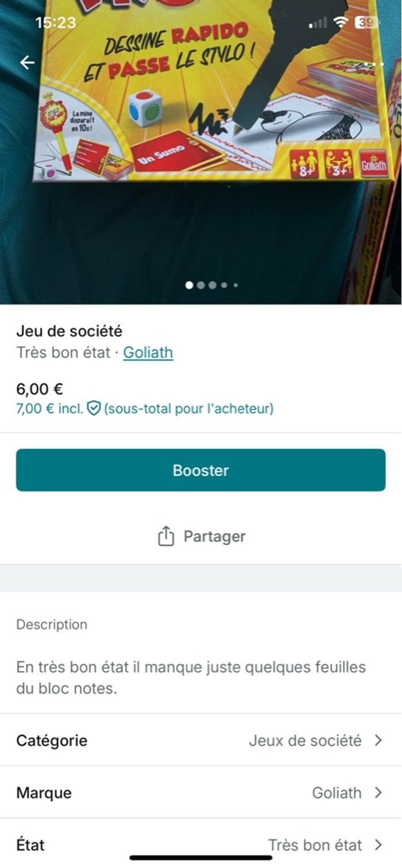Image resolution: width=402 pixels, height=868 pixels.
Task: Tap the battery indicator in status bar
Action: [366, 23]
